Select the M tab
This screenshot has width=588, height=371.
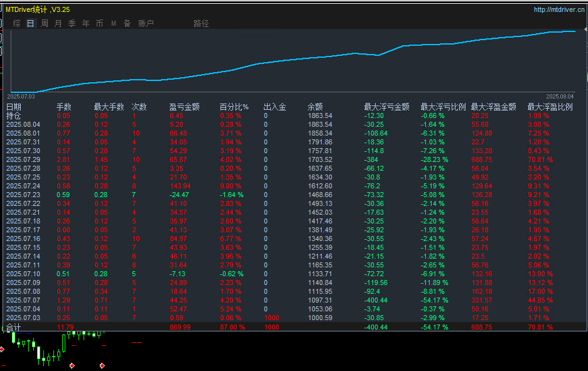[x=114, y=23]
